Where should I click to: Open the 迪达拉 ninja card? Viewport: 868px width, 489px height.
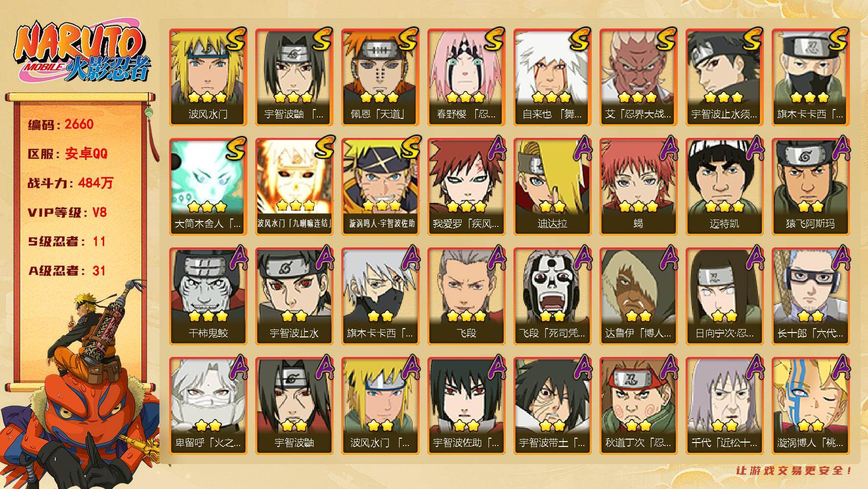point(552,186)
